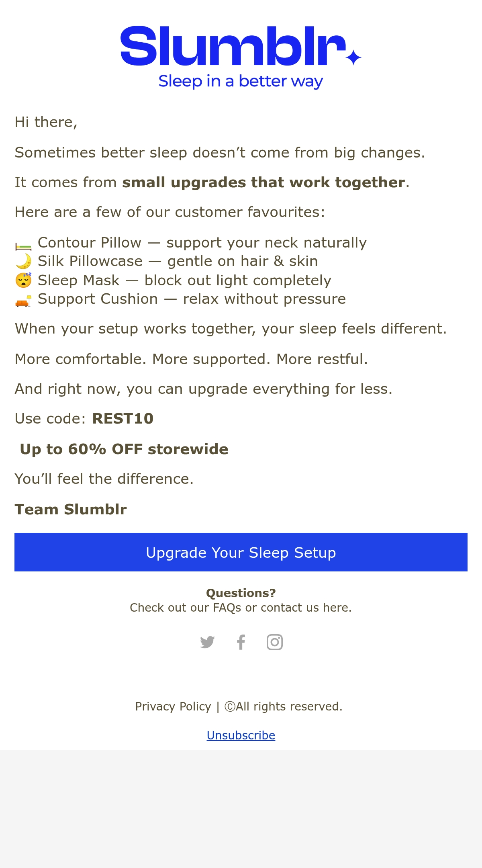Click Upgrade Your Sleep Setup button
This screenshot has height=868, width=482.
pyautogui.click(x=241, y=552)
